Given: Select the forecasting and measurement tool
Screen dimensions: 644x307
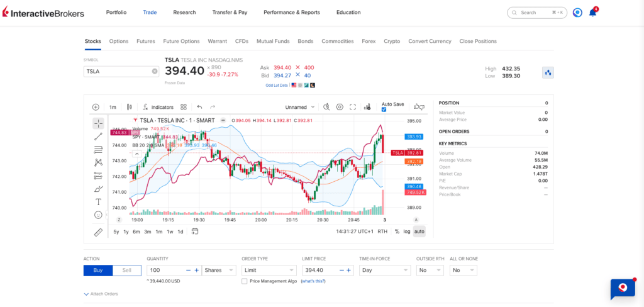Looking at the screenshot, I should click(98, 176).
